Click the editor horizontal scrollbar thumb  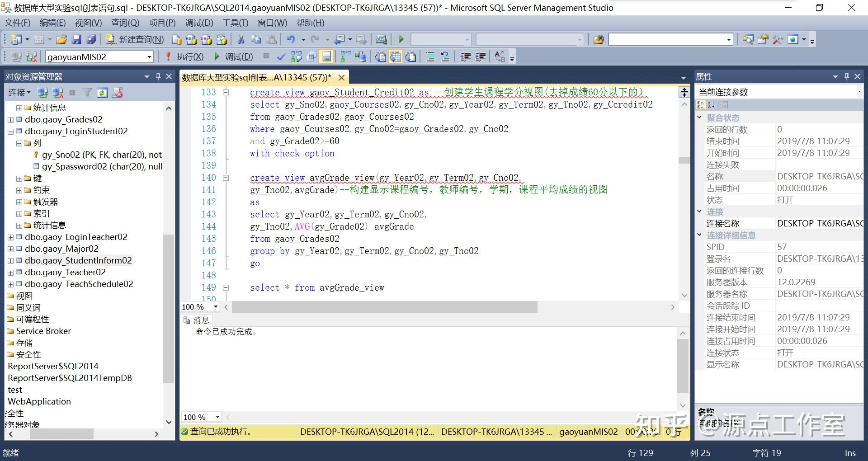(384, 307)
